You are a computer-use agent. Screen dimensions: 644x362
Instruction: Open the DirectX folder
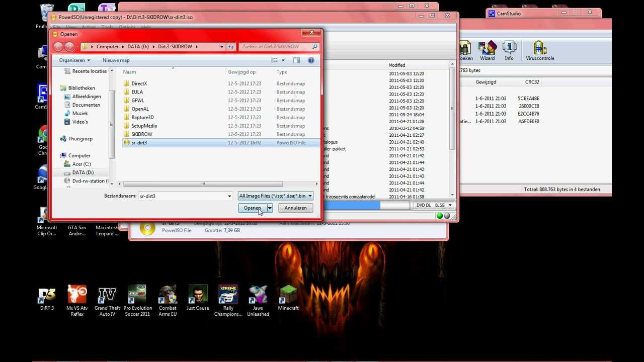pos(139,83)
